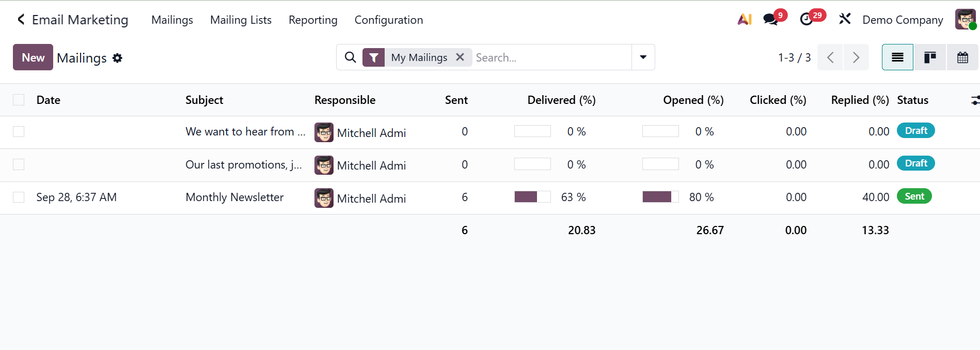Open the user account avatar menu
Image resolution: width=980 pixels, height=350 pixels.
pos(965,20)
